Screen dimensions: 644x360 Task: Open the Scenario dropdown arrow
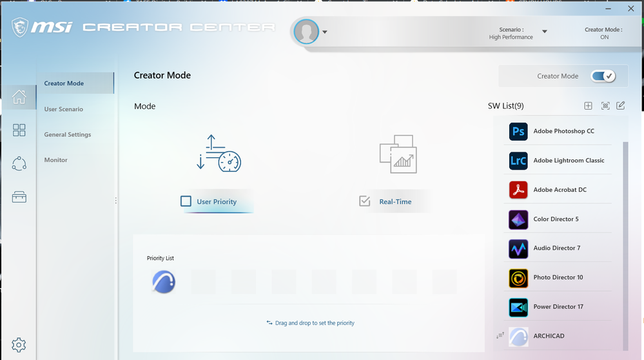point(545,32)
